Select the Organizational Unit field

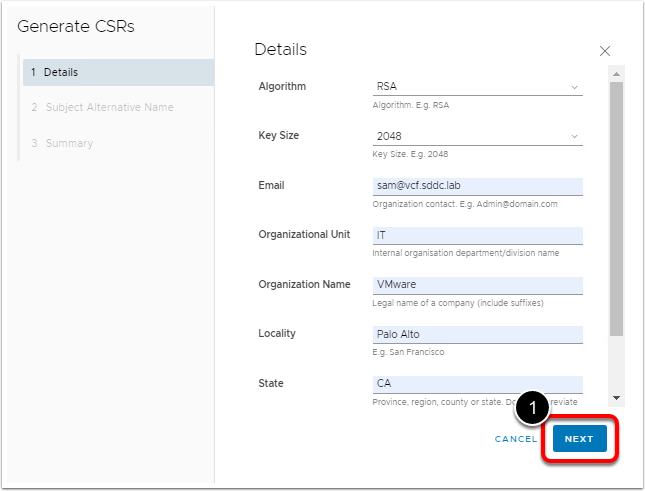[476, 235]
